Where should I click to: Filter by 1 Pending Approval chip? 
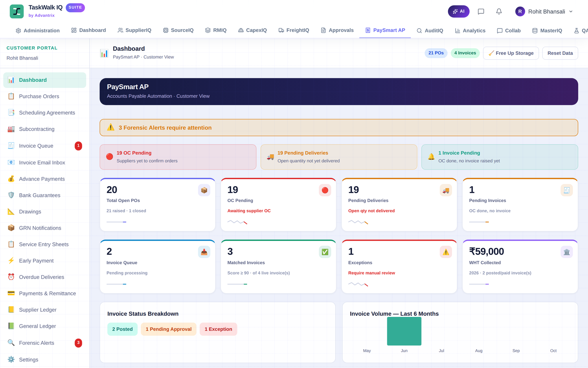(169, 329)
